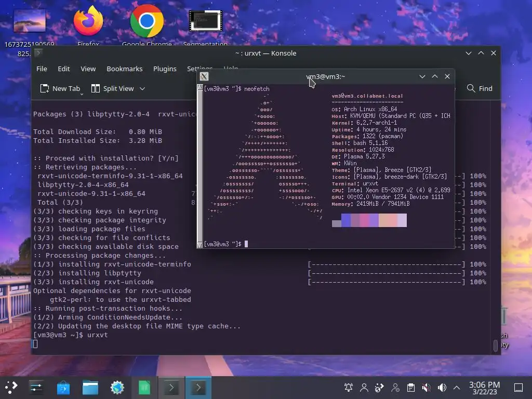Open notifications bell in system tray

tap(349, 388)
